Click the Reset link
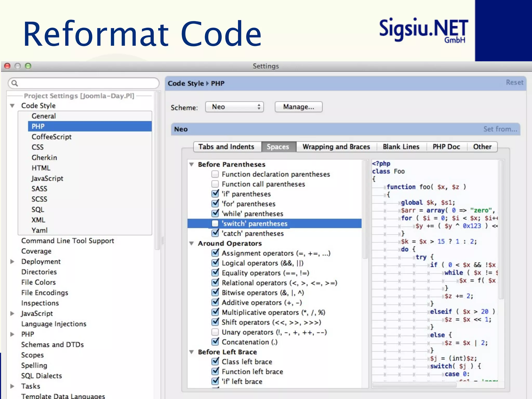Image resolution: width=532 pixels, height=399 pixels. click(x=515, y=82)
